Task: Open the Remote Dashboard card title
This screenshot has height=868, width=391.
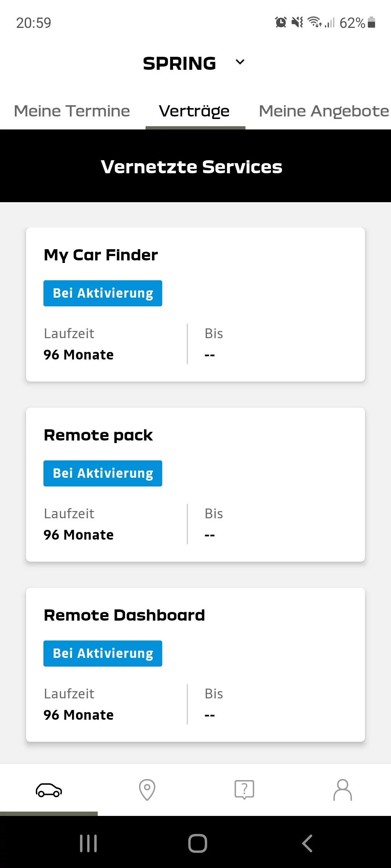Action: point(124,615)
